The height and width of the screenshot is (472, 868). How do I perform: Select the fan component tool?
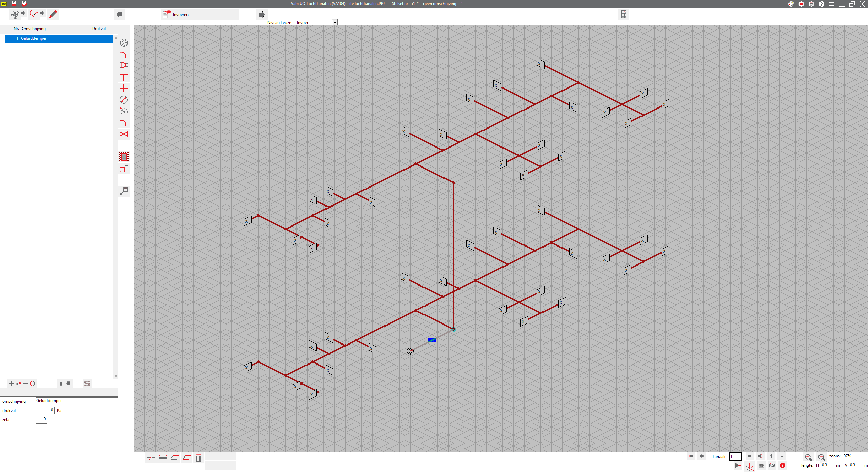[124, 43]
